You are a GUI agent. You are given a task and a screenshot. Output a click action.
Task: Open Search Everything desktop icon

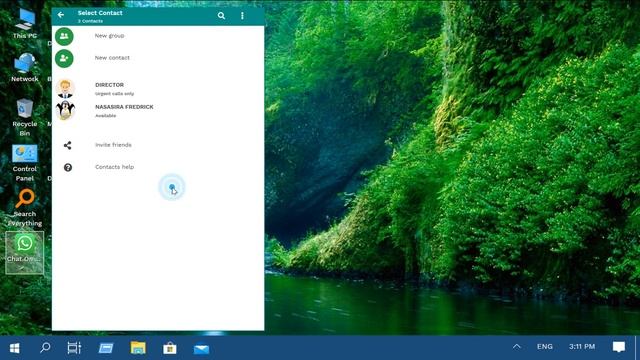(x=25, y=208)
